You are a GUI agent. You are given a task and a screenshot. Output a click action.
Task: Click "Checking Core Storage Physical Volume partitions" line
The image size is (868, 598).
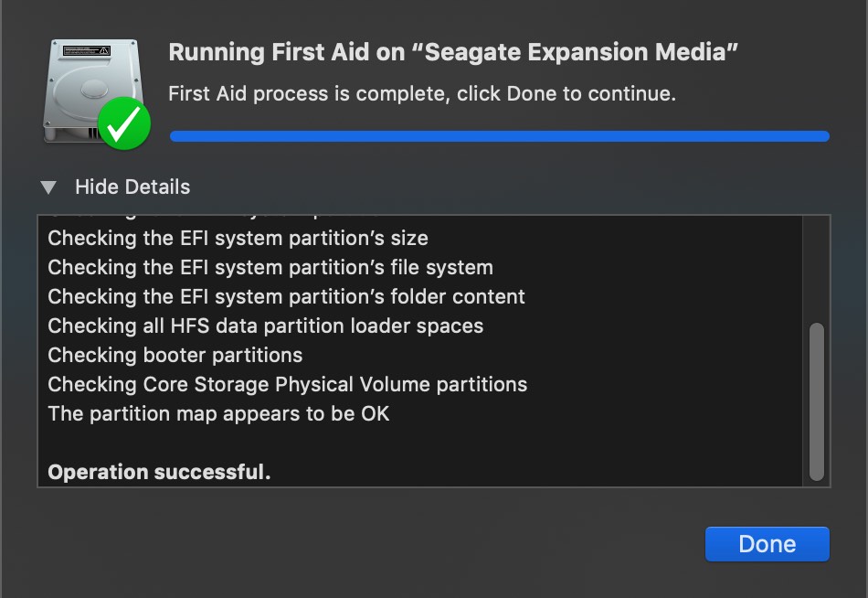tap(287, 385)
